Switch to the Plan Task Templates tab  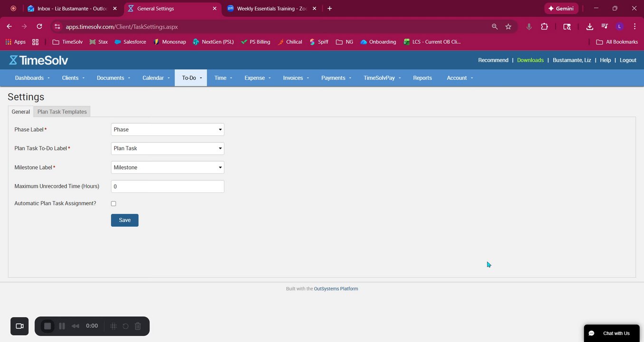[62, 112]
